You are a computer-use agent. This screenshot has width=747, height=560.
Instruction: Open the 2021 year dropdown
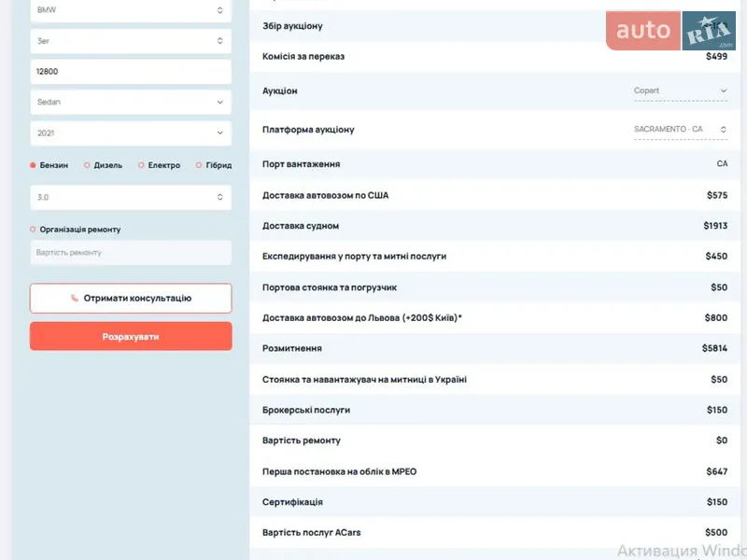click(x=131, y=133)
